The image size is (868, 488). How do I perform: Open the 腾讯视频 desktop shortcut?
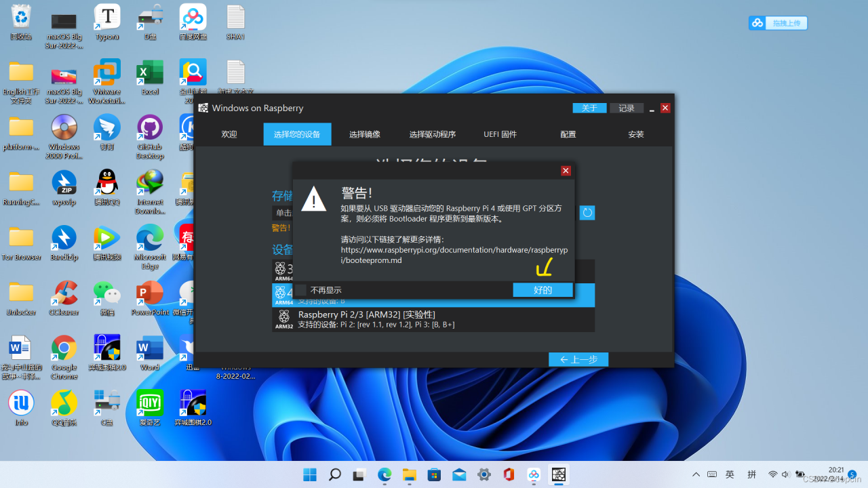[x=107, y=243]
